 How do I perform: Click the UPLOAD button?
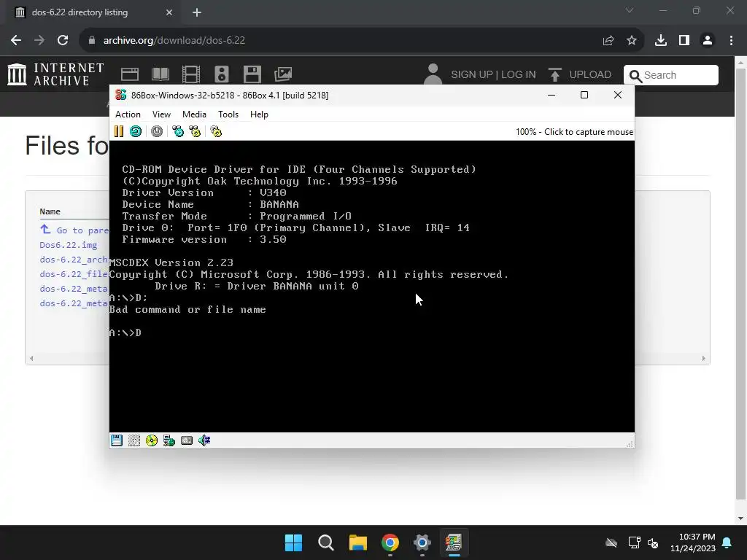click(580, 75)
